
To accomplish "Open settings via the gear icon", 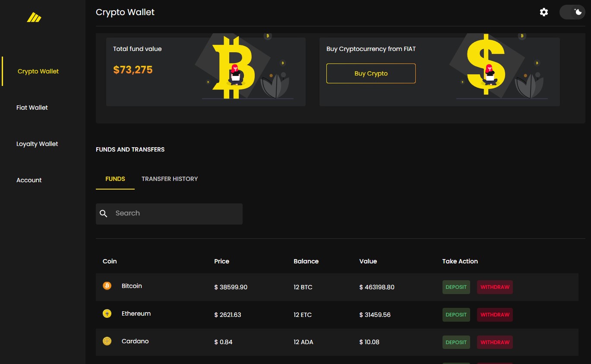I will click(544, 12).
